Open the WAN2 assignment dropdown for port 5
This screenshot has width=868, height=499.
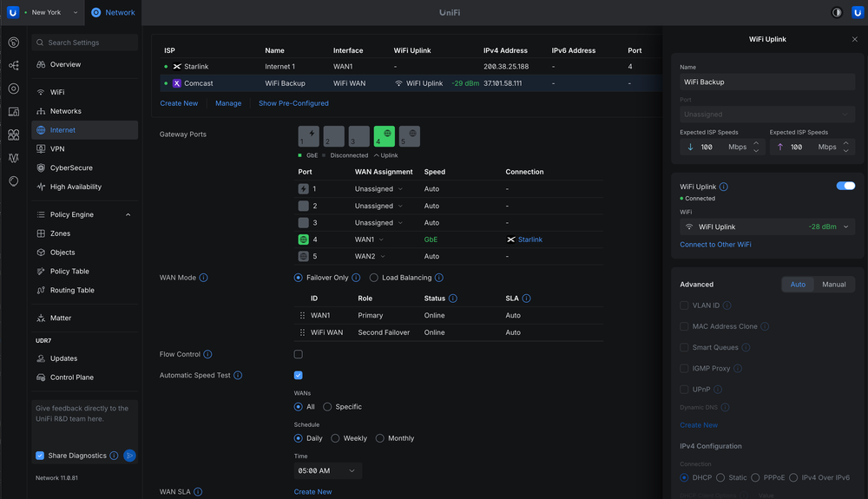pos(370,256)
